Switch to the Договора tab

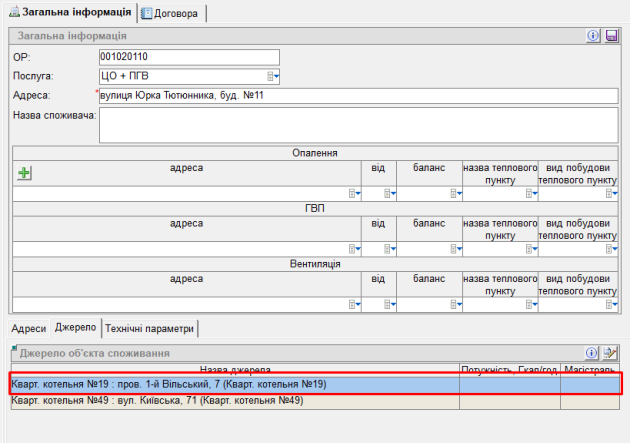[x=172, y=14]
